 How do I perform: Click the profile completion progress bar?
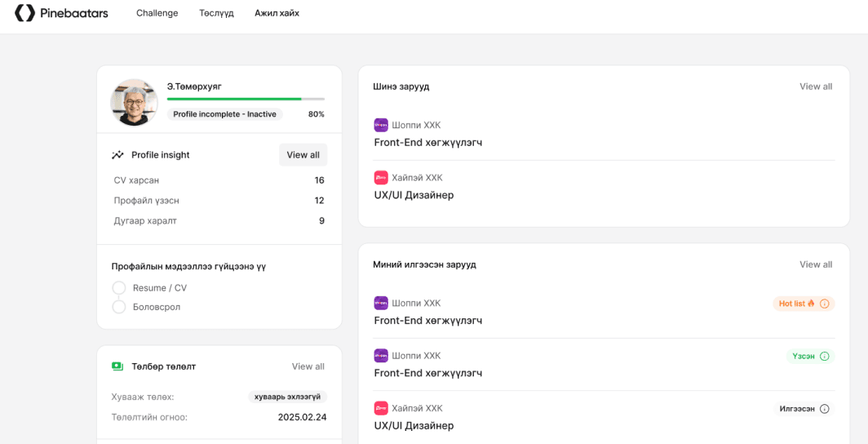(x=246, y=99)
